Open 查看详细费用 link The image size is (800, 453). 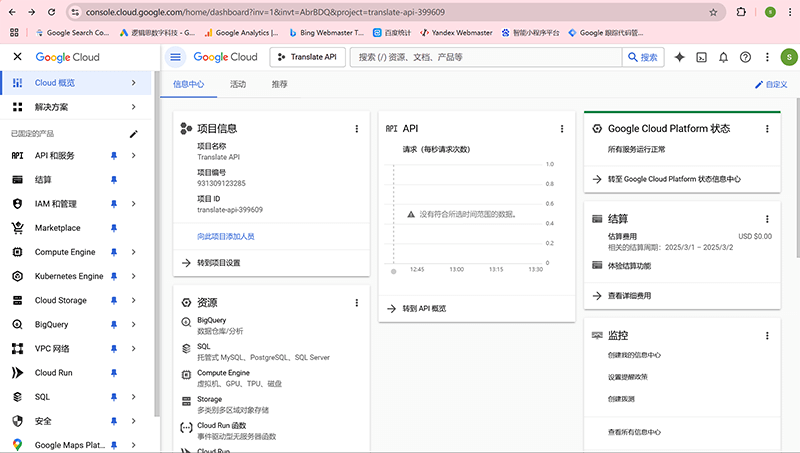(629, 296)
